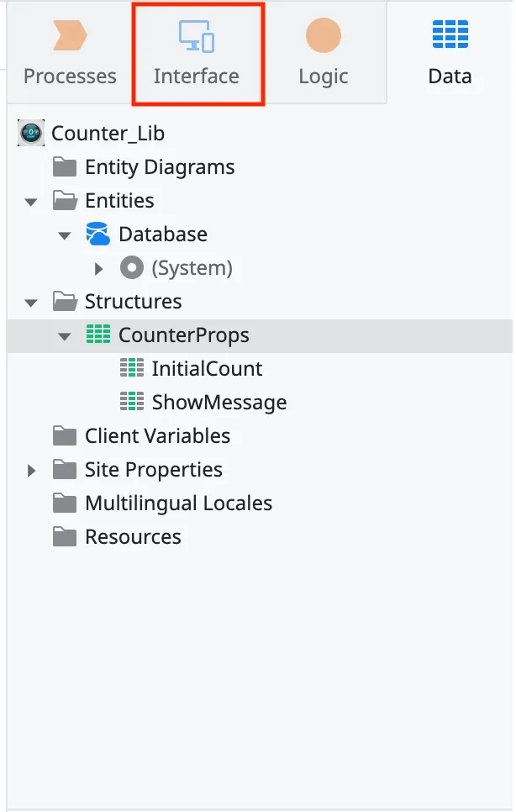The image size is (516, 812).
Task: Click the Data grid icon
Action: coord(450,35)
